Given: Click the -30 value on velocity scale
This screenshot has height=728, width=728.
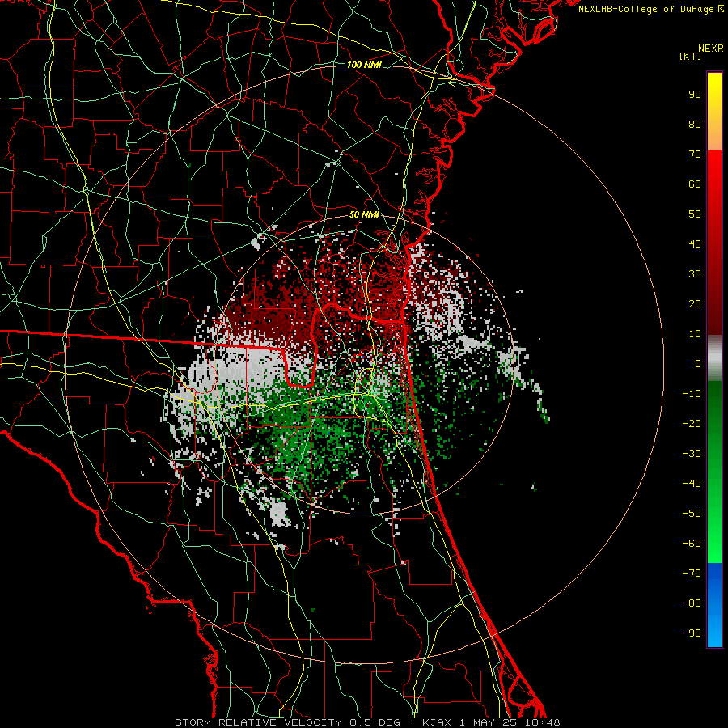Looking at the screenshot, I should pos(692,454).
